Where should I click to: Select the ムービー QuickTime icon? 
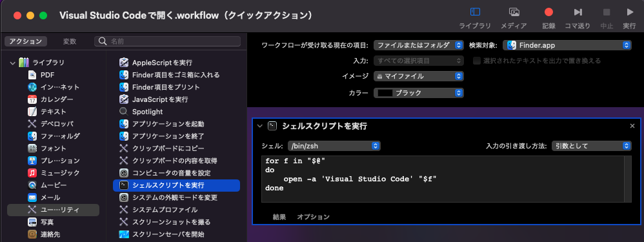pyautogui.click(x=32, y=185)
